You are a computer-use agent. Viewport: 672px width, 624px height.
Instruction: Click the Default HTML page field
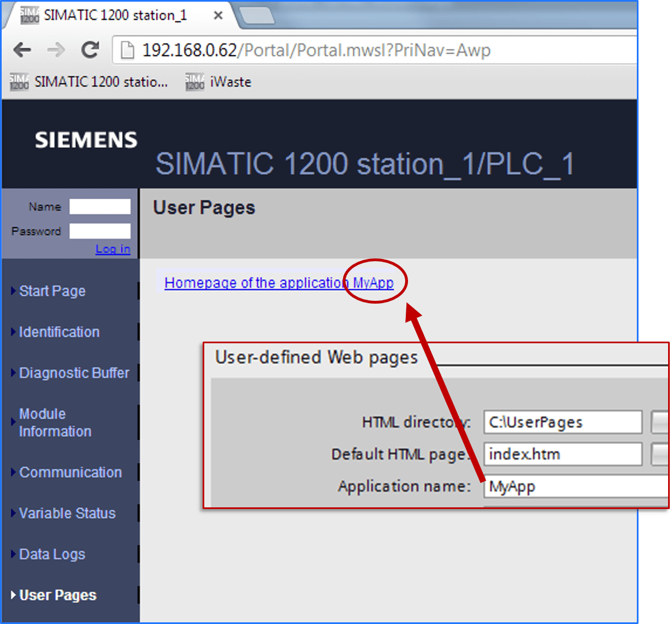pyautogui.click(x=563, y=454)
